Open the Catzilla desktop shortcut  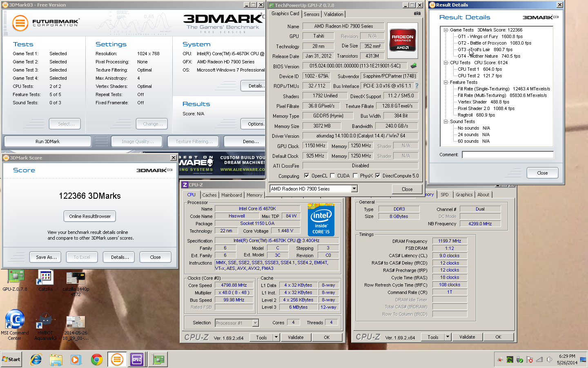pyautogui.click(x=45, y=280)
